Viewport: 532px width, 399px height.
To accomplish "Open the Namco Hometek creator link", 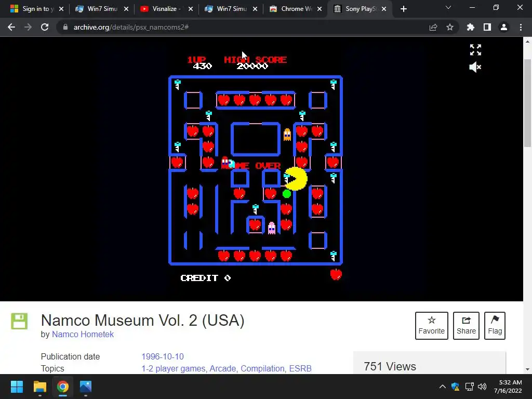I will click(83, 334).
